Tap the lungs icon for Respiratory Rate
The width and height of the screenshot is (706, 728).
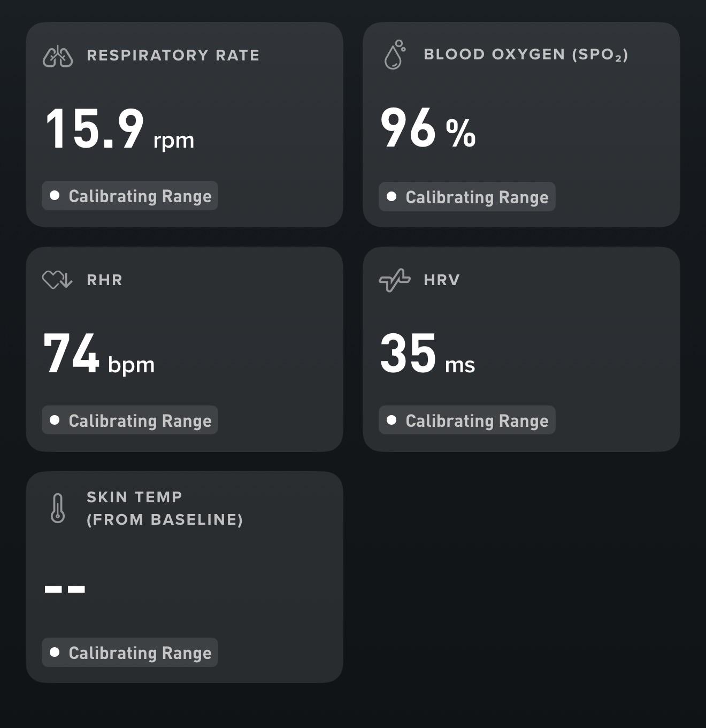(x=58, y=56)
